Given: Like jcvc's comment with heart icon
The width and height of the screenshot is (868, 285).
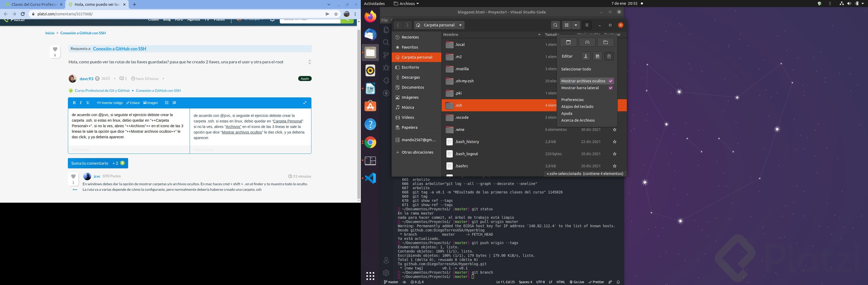Looking at the screenshot, I should (73, 177).
